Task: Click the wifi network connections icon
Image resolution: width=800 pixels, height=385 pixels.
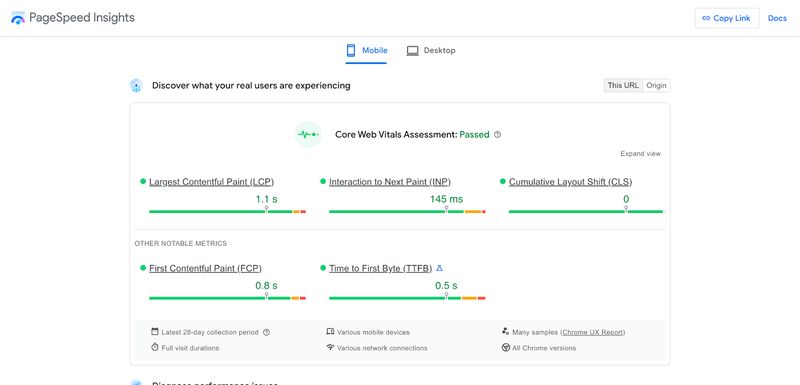Action: (x=330, y=347)
